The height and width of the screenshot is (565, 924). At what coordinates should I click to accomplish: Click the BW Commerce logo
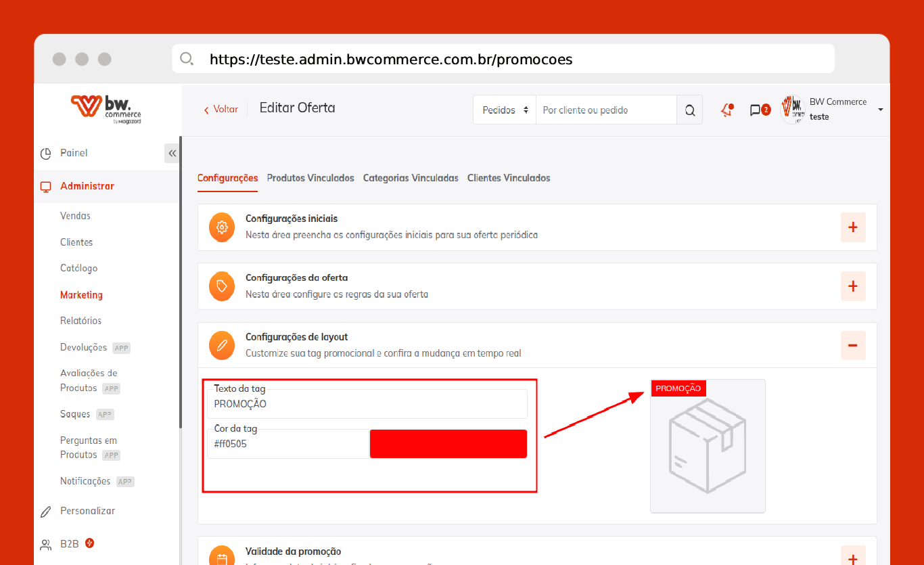[107, 109]
